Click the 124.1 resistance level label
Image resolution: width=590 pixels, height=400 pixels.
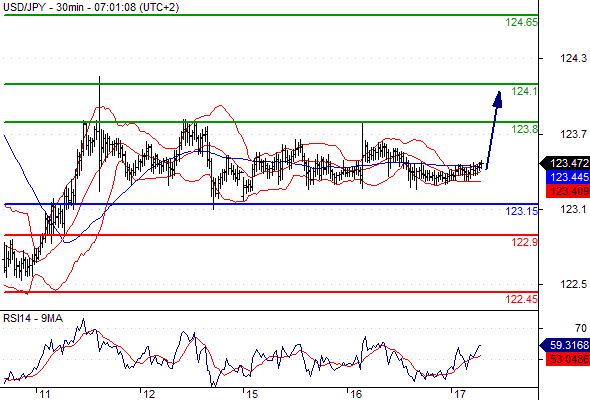(x=525, y=91)
